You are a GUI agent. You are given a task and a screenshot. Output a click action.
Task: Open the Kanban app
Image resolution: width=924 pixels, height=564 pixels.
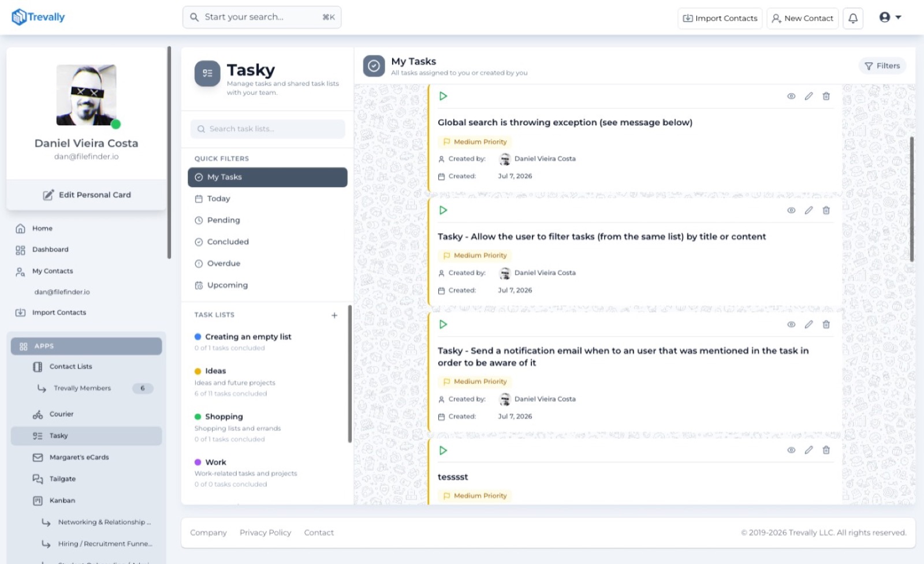coord(62,501)
